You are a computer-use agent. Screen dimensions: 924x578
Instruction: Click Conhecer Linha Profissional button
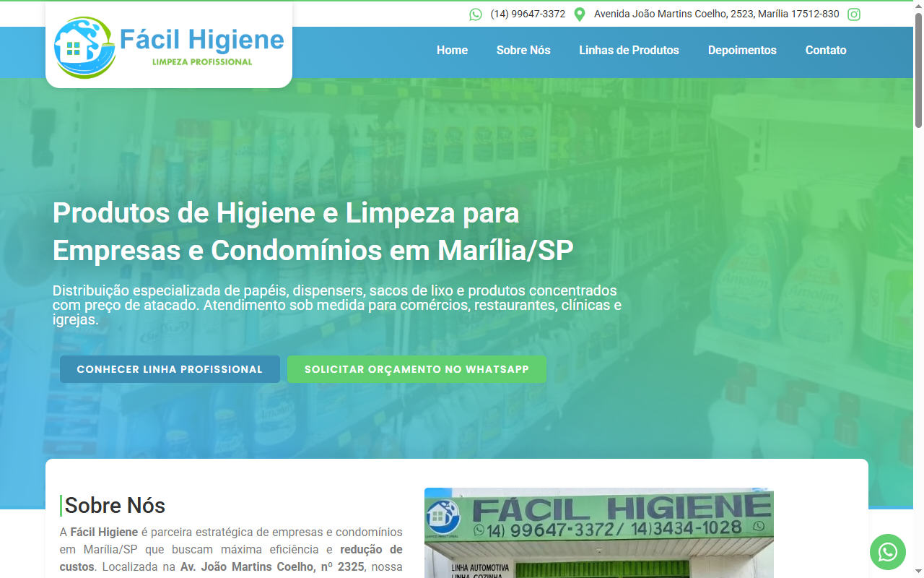[x=170, y=369]
